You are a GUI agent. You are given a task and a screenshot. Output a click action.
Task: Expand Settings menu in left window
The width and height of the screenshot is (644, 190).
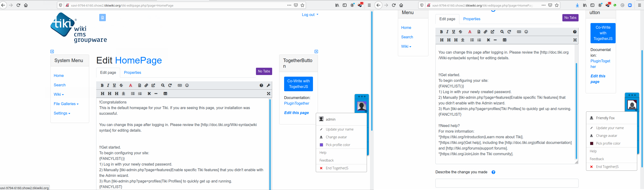click(x=62, y=113)
